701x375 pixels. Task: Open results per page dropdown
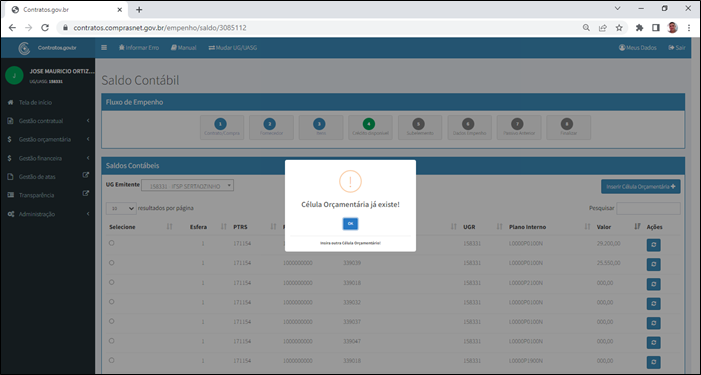pyautogui.click(x=121, y=208)
